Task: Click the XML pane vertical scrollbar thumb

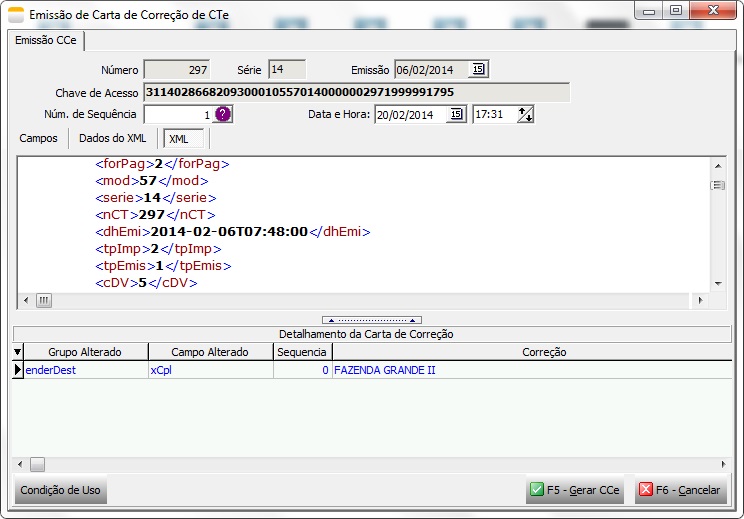Action: pos(718,185)
